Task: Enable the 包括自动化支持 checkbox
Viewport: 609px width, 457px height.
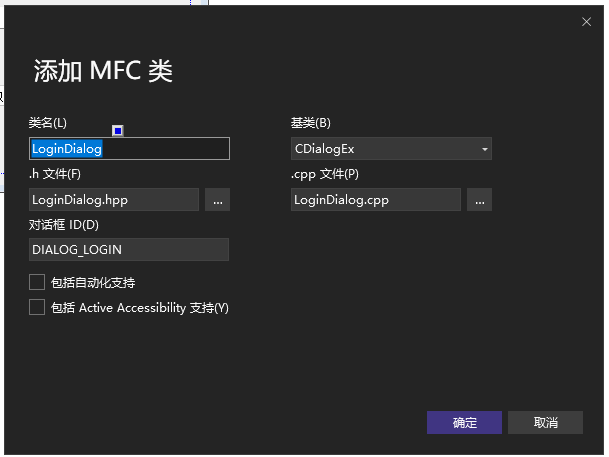Action: (37, 283)
